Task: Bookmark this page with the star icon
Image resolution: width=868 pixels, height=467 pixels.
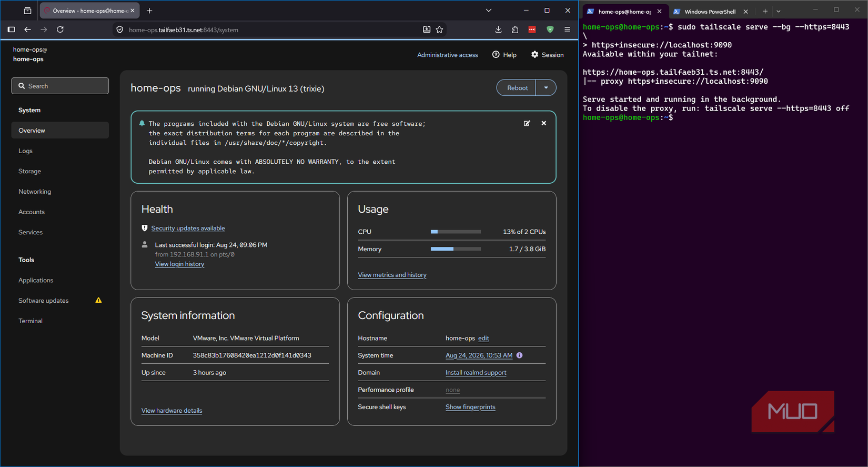Action: coord(440,29)
